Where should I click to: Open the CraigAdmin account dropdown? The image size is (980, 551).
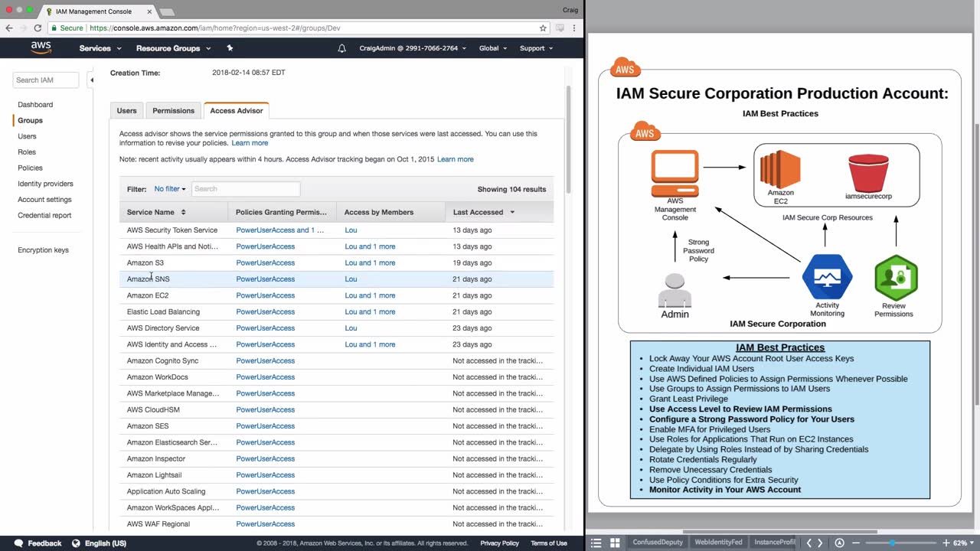point(413,48)
